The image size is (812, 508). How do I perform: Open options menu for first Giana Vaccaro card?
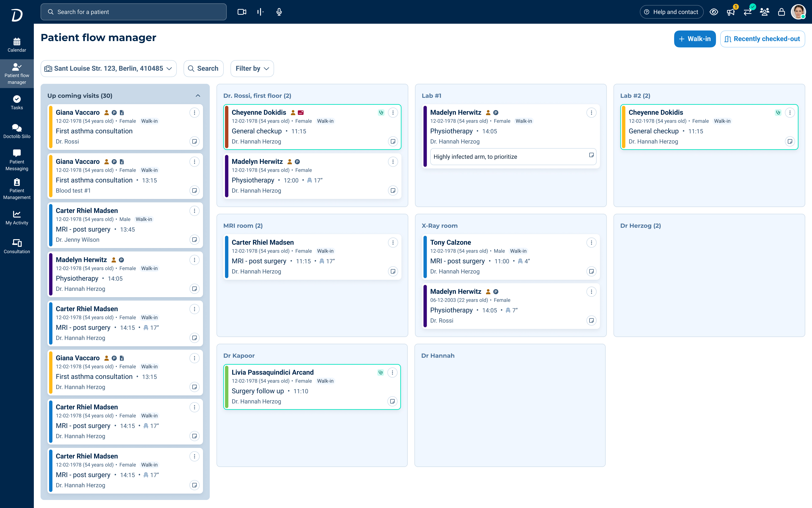194,113
